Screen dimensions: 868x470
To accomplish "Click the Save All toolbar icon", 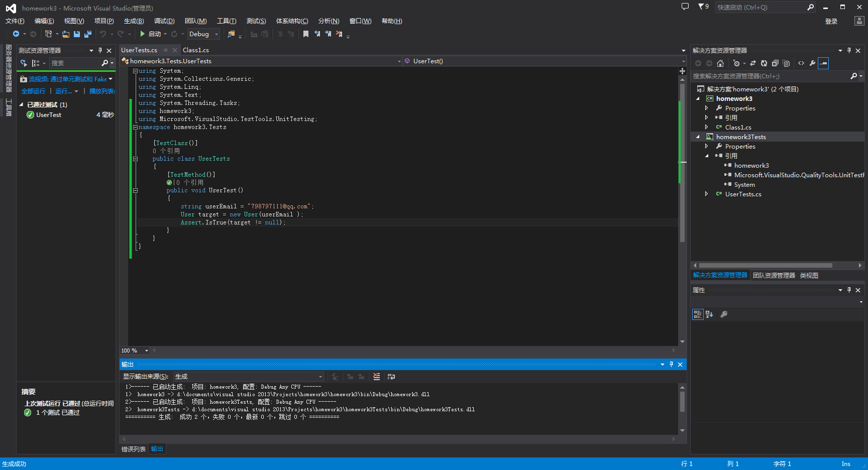I will tap(88, 34).
